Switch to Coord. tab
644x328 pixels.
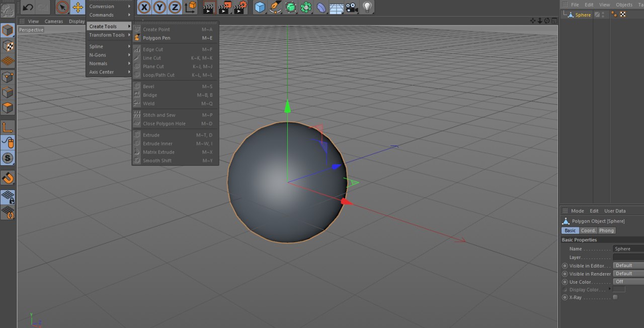588,230
